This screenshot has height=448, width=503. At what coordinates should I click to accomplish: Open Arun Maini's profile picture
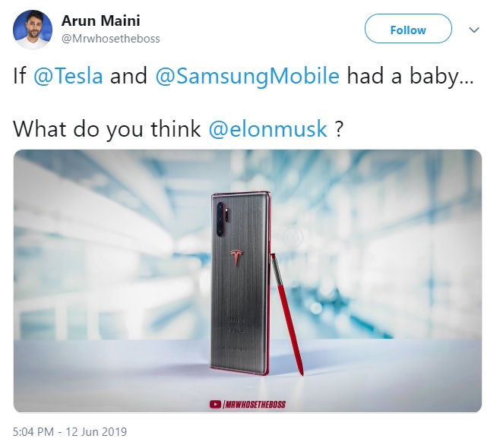pyautogui.click(x=33, y=30)
